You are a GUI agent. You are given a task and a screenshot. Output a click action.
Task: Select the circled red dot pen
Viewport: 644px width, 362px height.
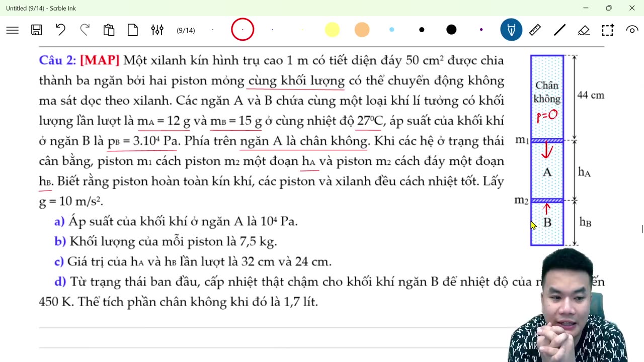243,30
